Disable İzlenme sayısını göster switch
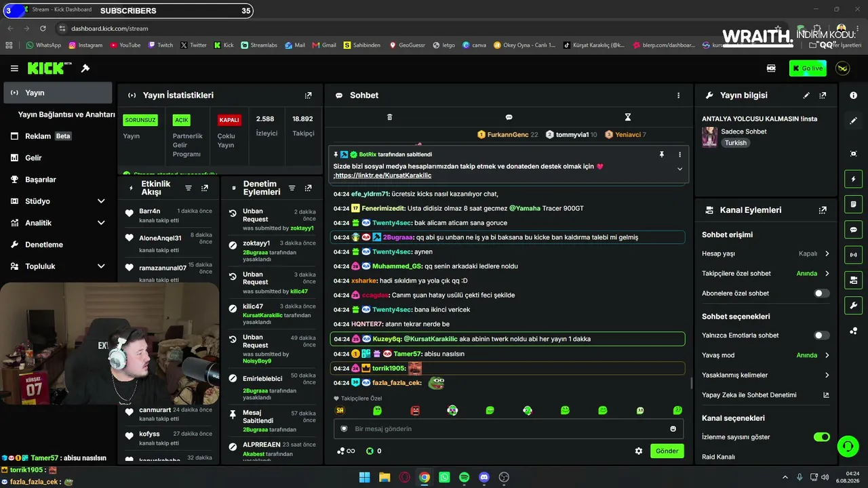 tap(821, 437)
